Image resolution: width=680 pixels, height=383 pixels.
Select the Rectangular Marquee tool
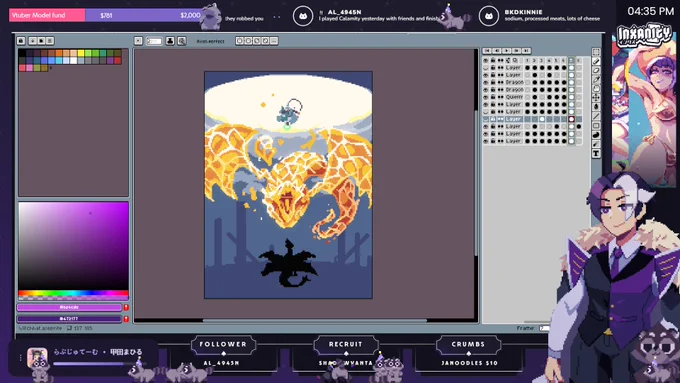596,52
